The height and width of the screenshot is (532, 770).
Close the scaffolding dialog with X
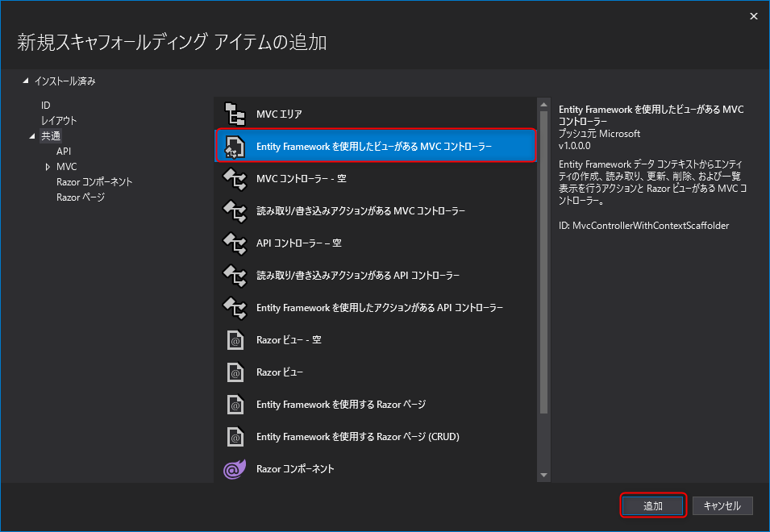coord(754,16)
